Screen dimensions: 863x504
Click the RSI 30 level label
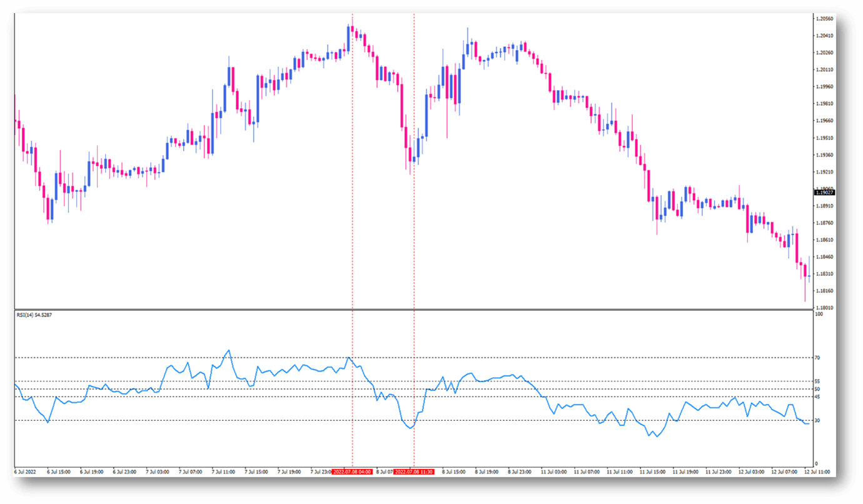click(x=818, y=420)
